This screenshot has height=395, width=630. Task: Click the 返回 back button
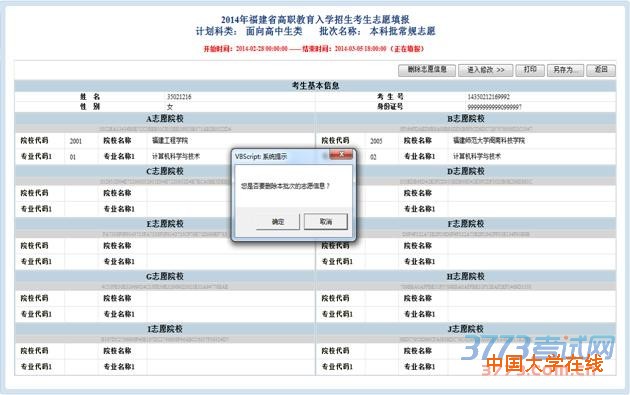601,70
